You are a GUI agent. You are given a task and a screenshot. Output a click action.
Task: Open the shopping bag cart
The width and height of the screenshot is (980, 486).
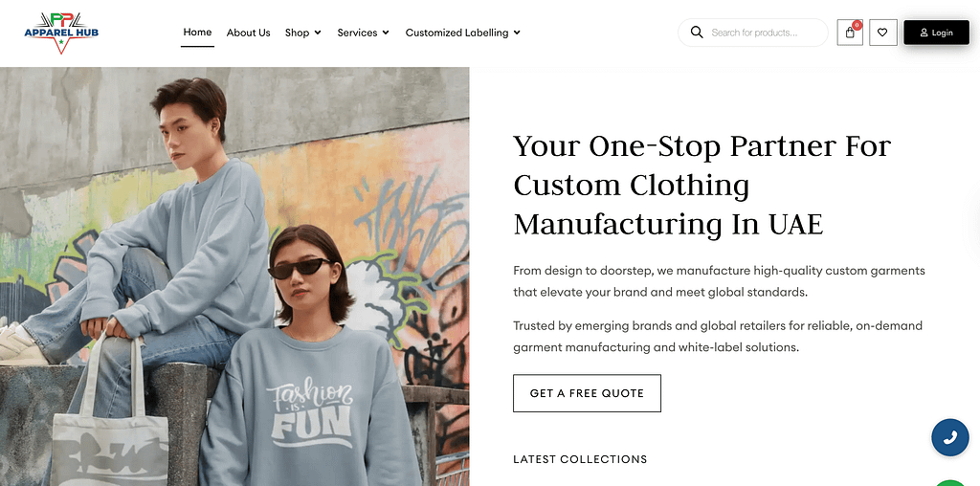(849, 33)
